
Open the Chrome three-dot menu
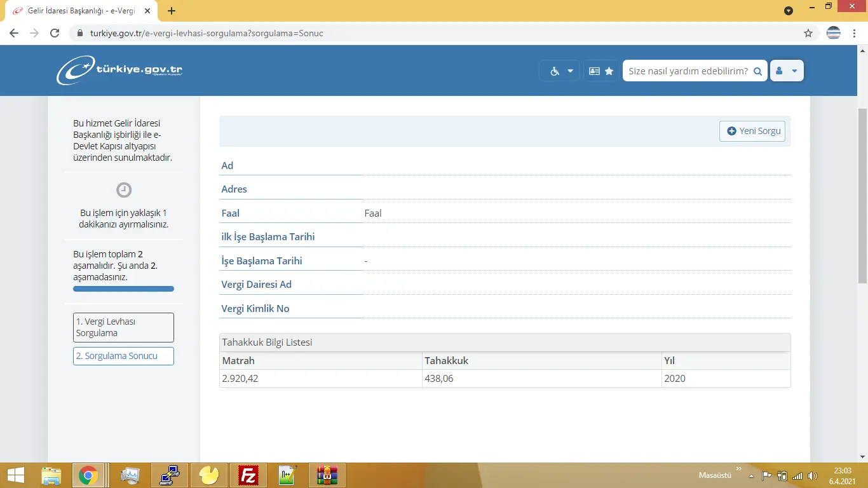855,33
